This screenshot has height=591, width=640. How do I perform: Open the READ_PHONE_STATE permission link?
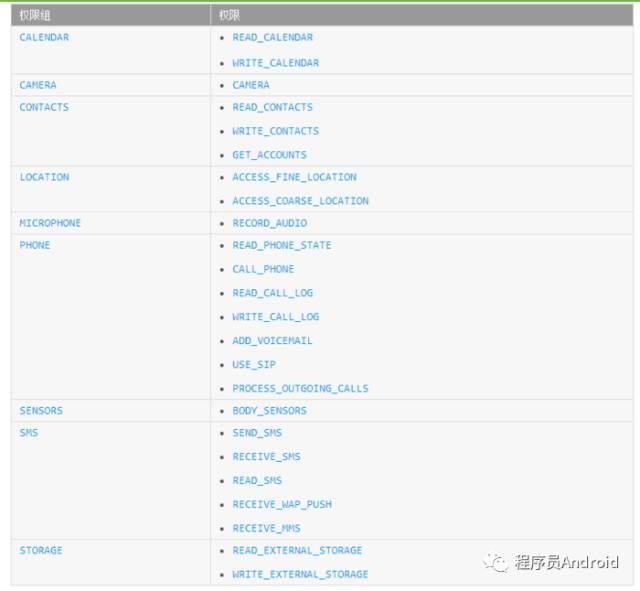[x=282, y=245]
